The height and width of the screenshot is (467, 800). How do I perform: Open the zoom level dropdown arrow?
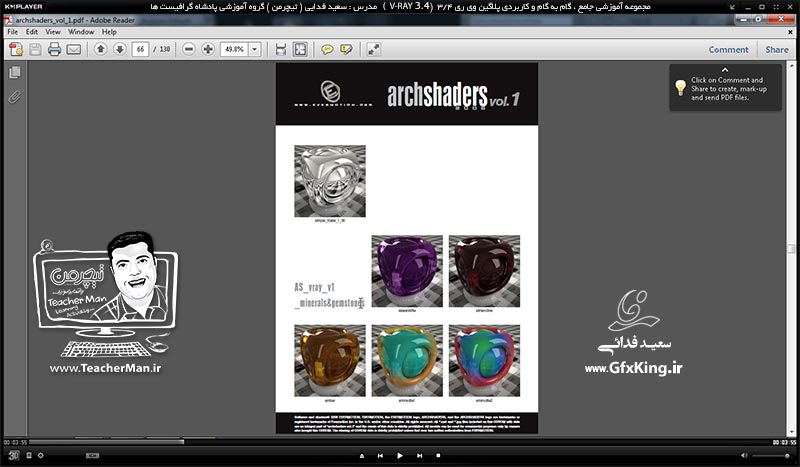click(x=255, y=49)
